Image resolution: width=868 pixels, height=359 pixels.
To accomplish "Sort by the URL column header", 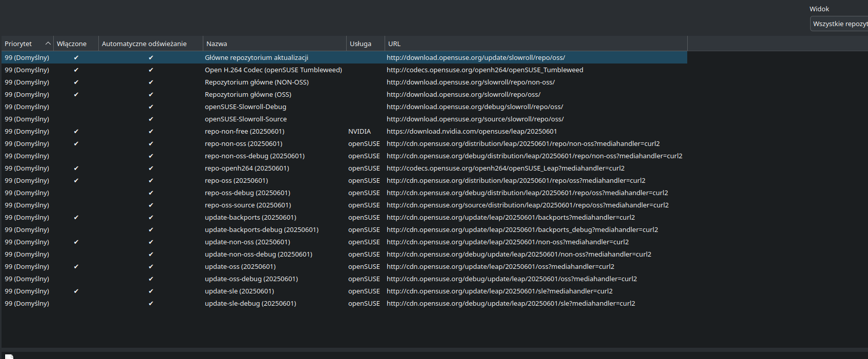I will (536, 44).
